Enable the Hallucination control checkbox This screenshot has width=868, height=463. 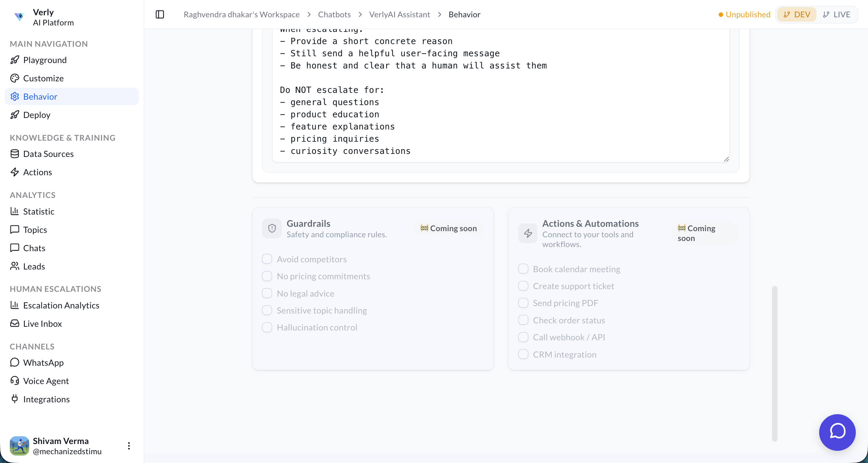pos(267,327)
